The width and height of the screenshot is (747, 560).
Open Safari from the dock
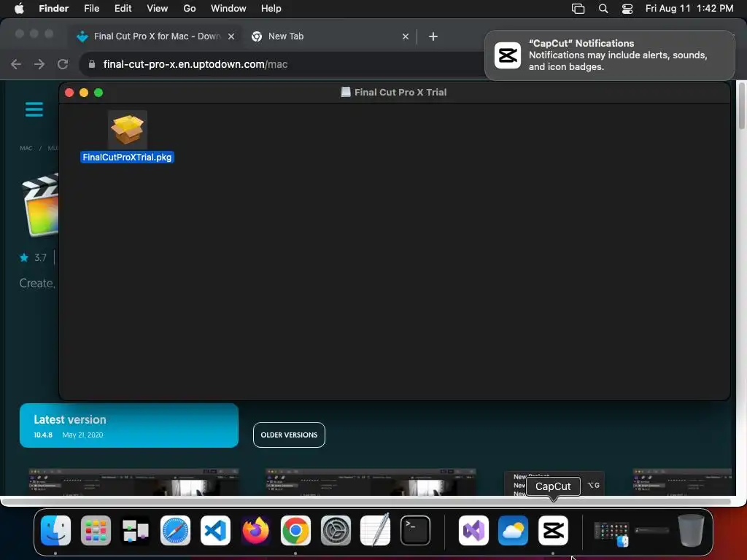click(x=175, y=530)
